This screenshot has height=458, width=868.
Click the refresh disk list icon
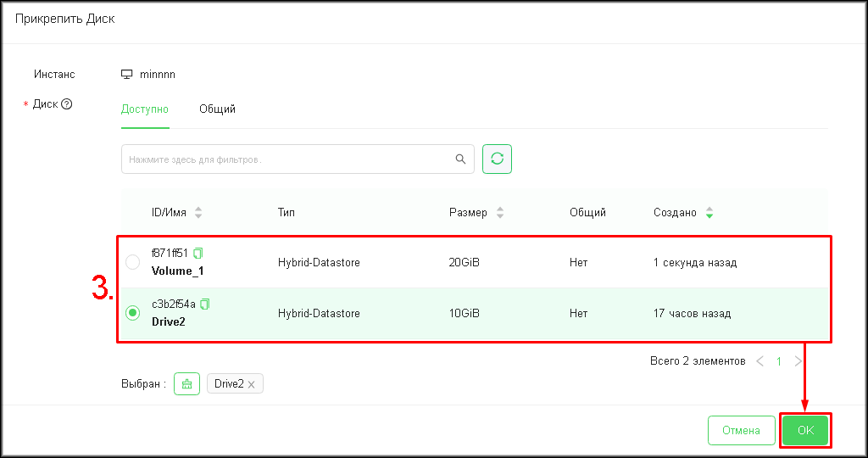(497, 159)
